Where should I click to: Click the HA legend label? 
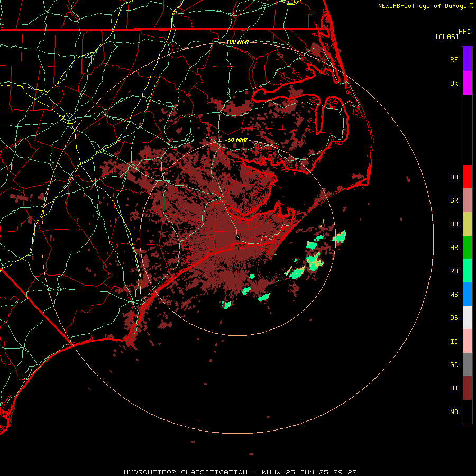pyautogui.click(x=454, y=177)
